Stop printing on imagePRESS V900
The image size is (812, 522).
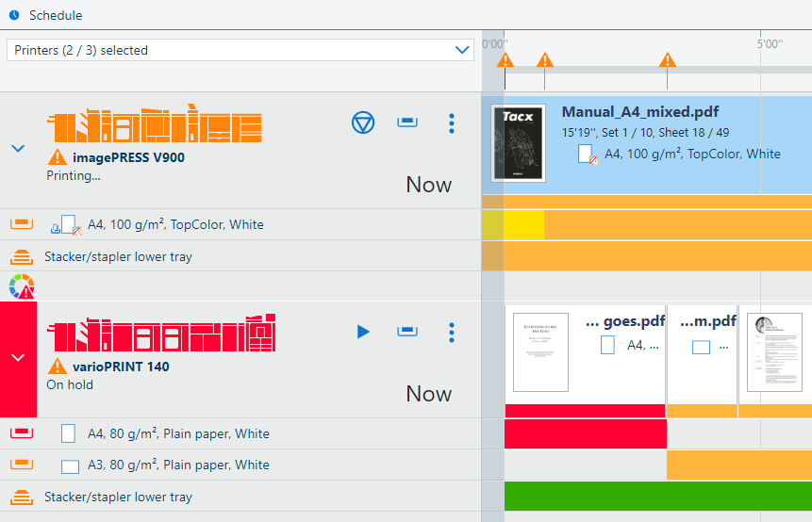(x=363, y=122)
